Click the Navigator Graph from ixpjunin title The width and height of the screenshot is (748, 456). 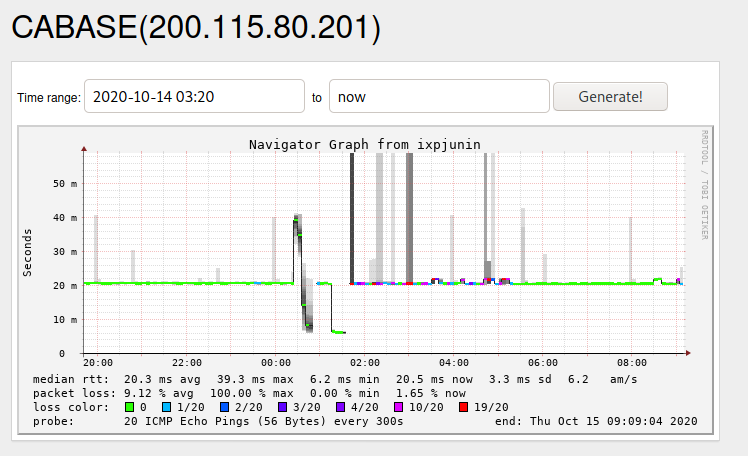pyautogui.click(x=364, y=145)
